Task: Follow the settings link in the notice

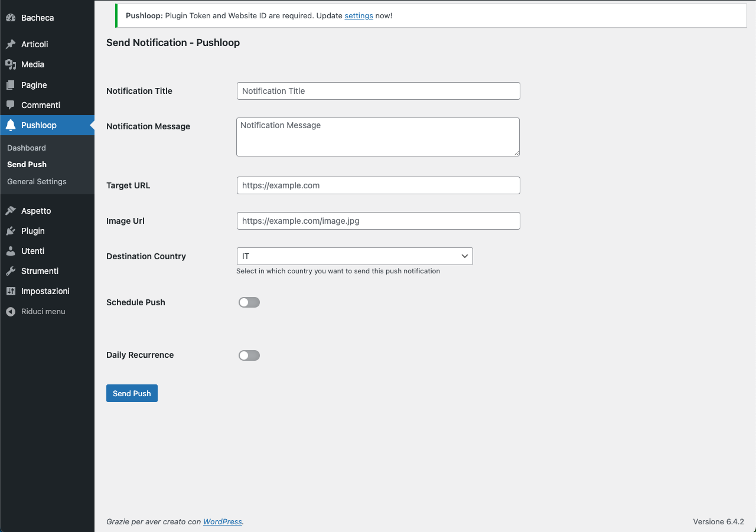Action: [x=359, y=16]
